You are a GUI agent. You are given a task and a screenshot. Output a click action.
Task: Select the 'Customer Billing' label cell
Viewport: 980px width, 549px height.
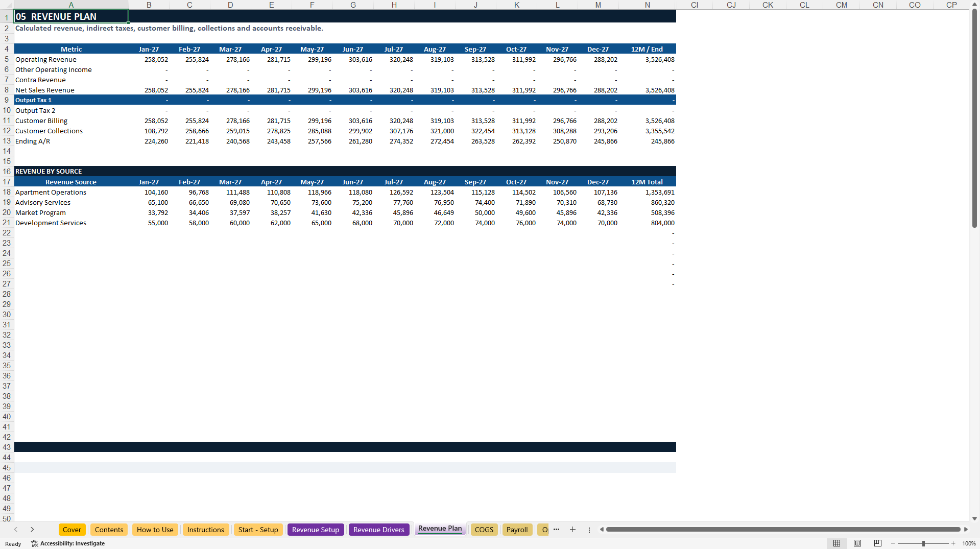coord(71,121)
